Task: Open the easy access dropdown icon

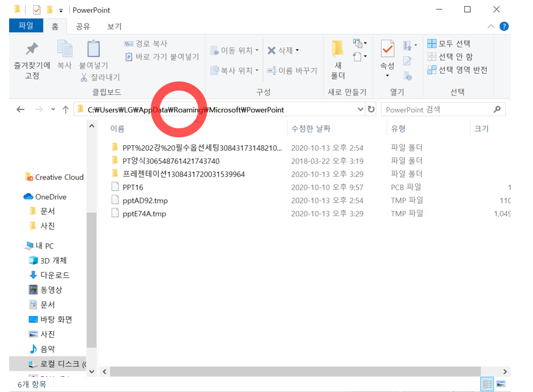Action: [360, 57]
